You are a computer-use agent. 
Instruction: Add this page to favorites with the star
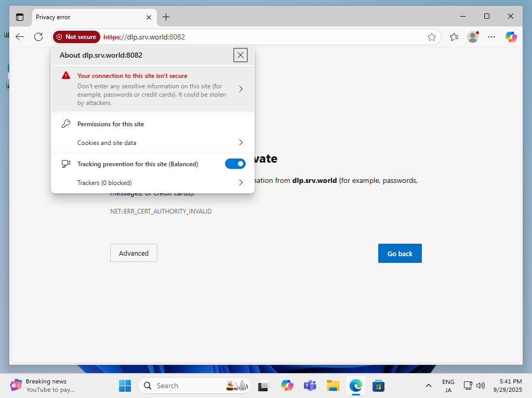click(432, 37)
